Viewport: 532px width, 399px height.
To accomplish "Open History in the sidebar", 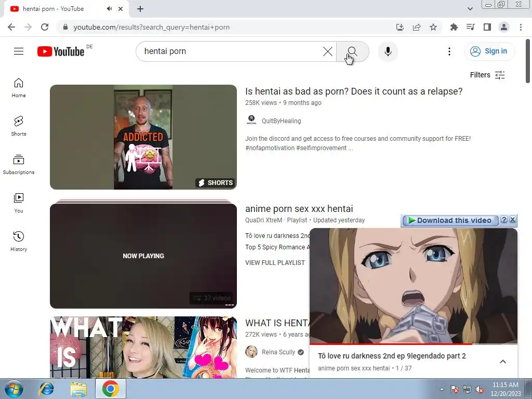I will (x=19, y=241).
